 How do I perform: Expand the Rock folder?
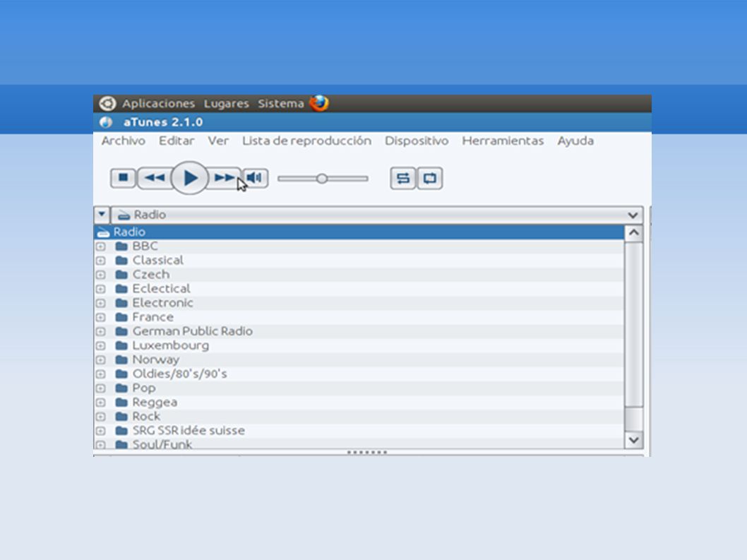tap(100, 417)
